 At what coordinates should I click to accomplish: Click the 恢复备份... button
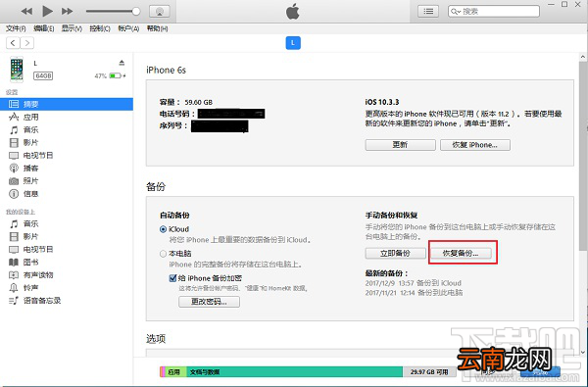coord(461,253)
